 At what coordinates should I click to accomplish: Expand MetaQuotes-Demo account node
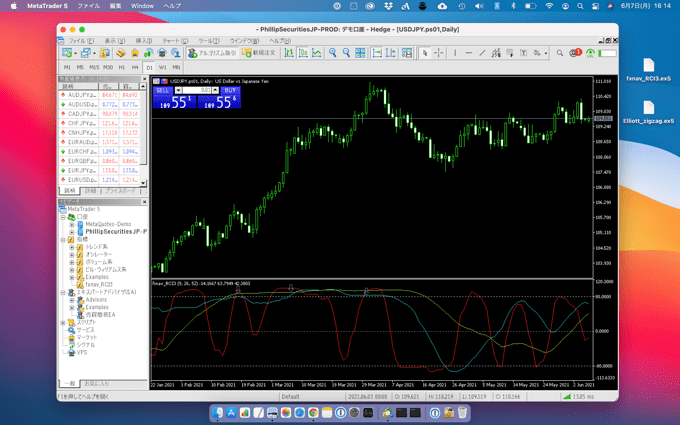[x=72, y=224]
